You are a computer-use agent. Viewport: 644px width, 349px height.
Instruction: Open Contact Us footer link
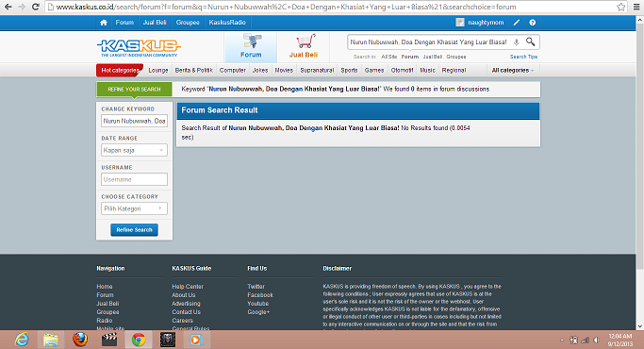point(187,312)
